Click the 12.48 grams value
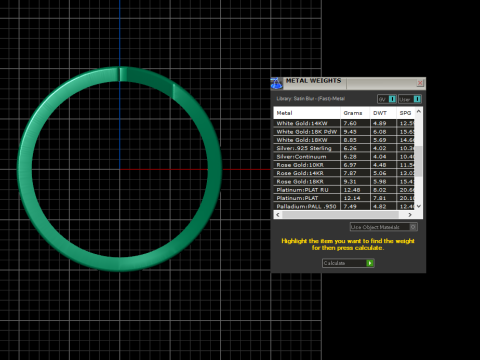Viewport: 480px width, 360px height. [x=352, y=190]
